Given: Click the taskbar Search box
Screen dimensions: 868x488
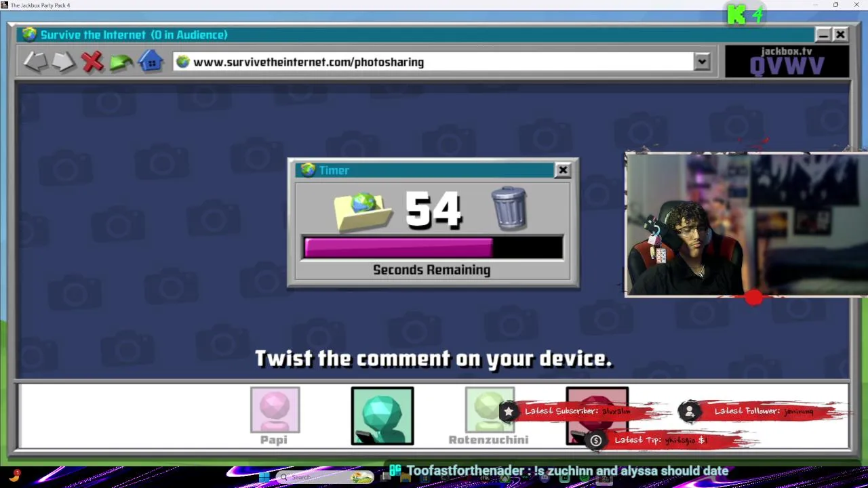Looking at the screenshot, I should tap(325, 477).
